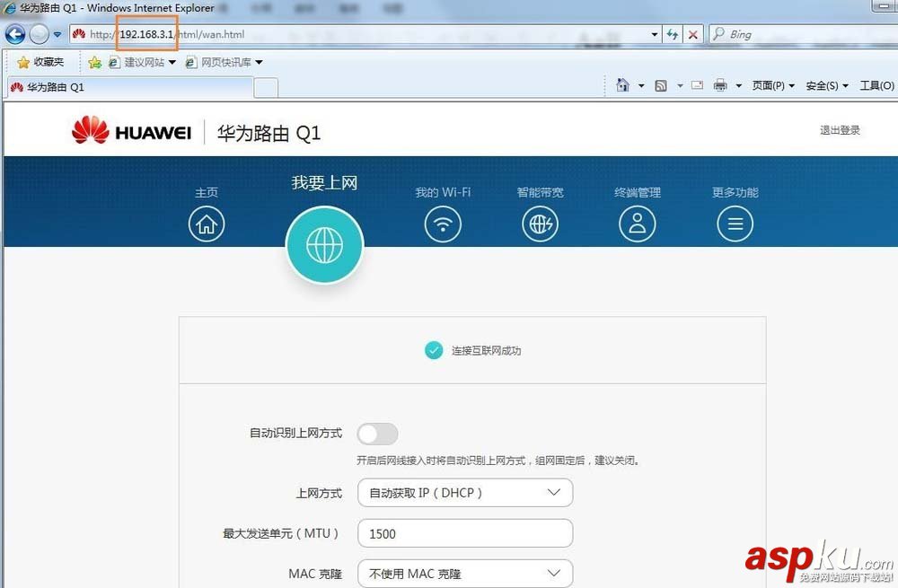Disable 自动识别上网方式 switch
The height and width of the screenshot is (588, 898).
click(377, 434)
